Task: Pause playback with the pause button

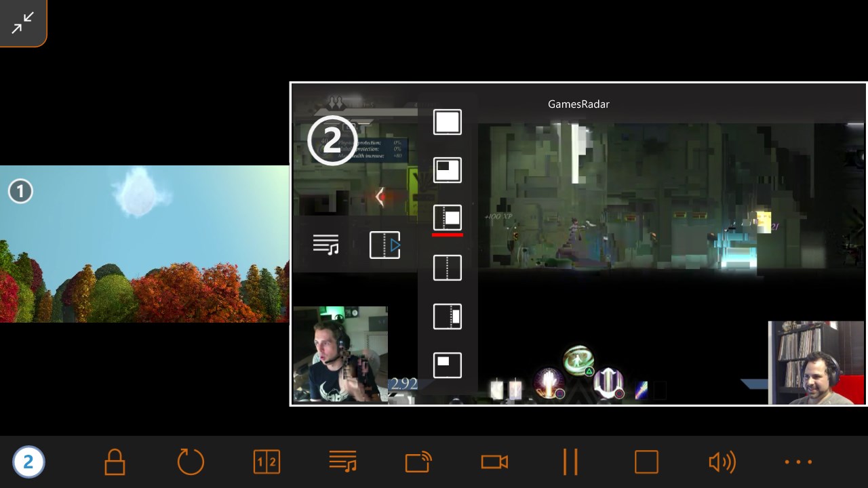Action: (570, 462)
